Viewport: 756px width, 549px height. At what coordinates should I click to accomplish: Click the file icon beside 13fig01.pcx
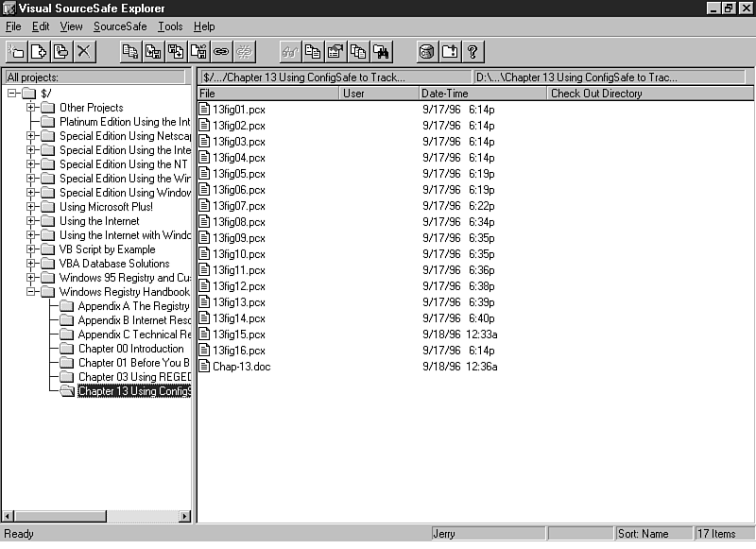tap(204, 110)
